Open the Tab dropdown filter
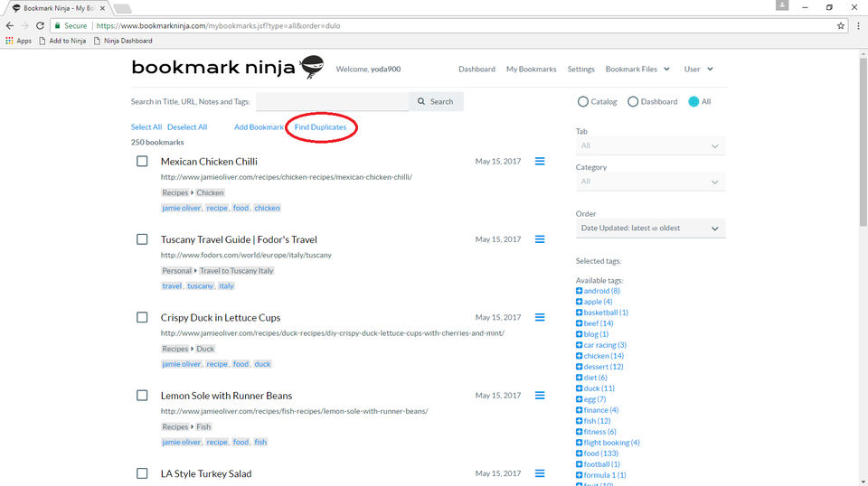 coord(650,146)
